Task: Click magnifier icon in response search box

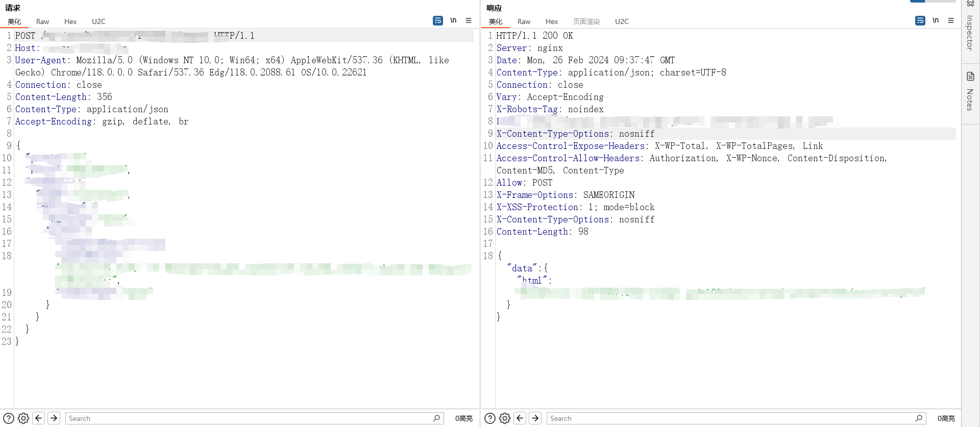Action: [x=919, y=418]
